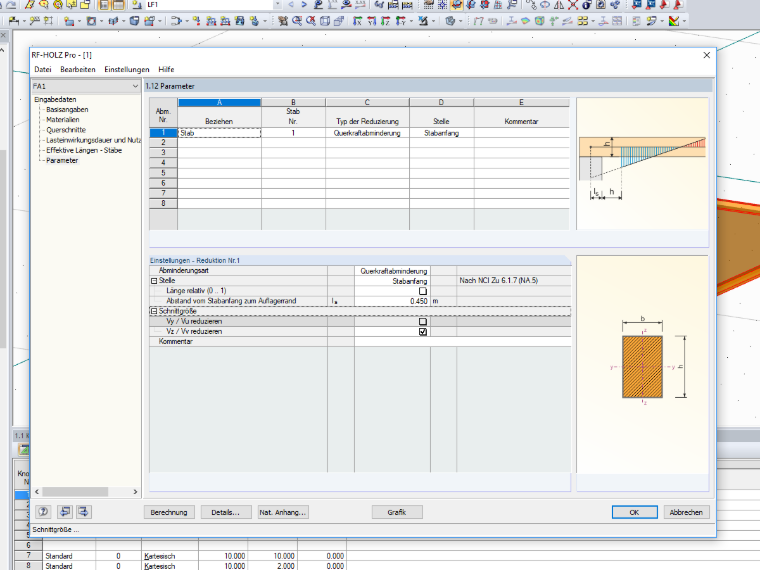
Task: Check Vy / Vu reduzieren
Action: [x=423, y=321]
